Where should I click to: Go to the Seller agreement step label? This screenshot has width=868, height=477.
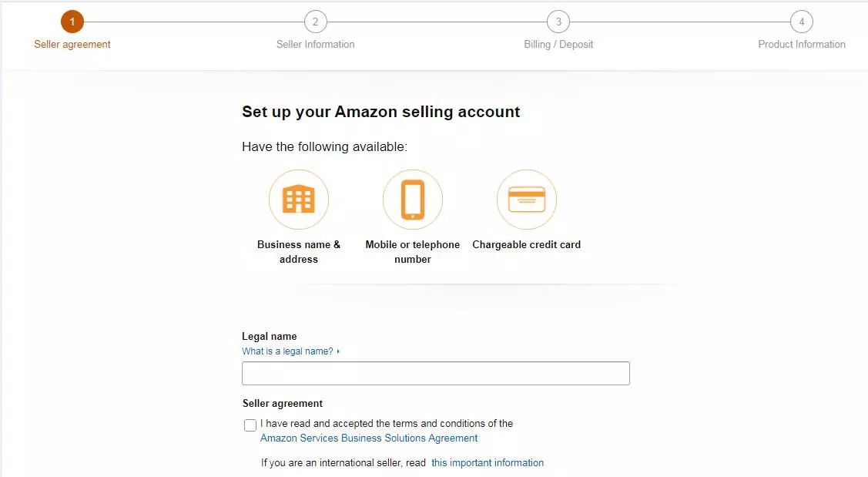pyautogui.click(x=72, y=45)
